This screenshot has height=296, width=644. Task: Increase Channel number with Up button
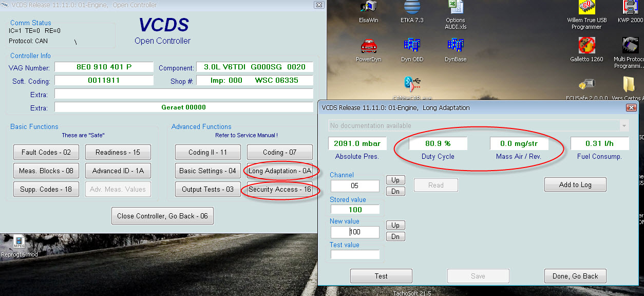point(395,180)
